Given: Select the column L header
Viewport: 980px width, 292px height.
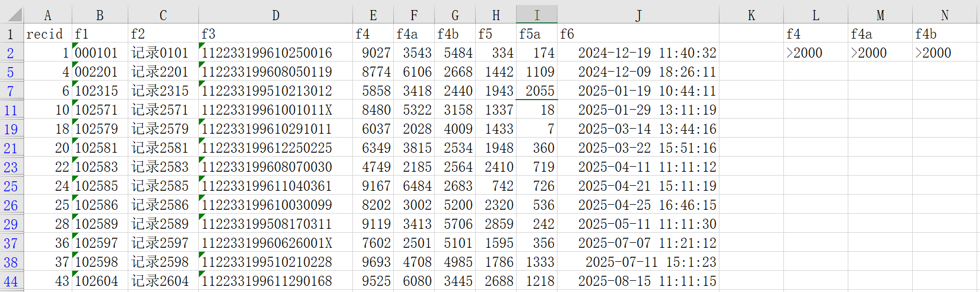Looking at the screenshot, I should coord(815,15).
